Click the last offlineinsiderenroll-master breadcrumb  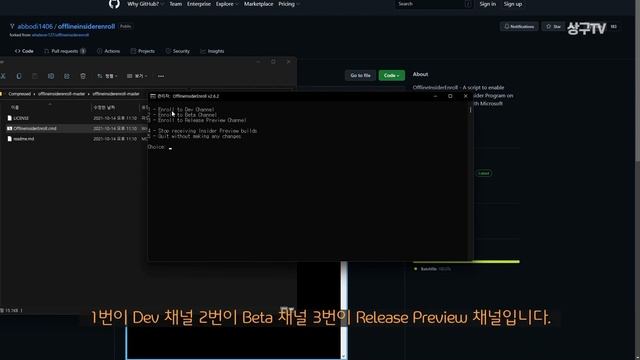click(x=116, y=94)
